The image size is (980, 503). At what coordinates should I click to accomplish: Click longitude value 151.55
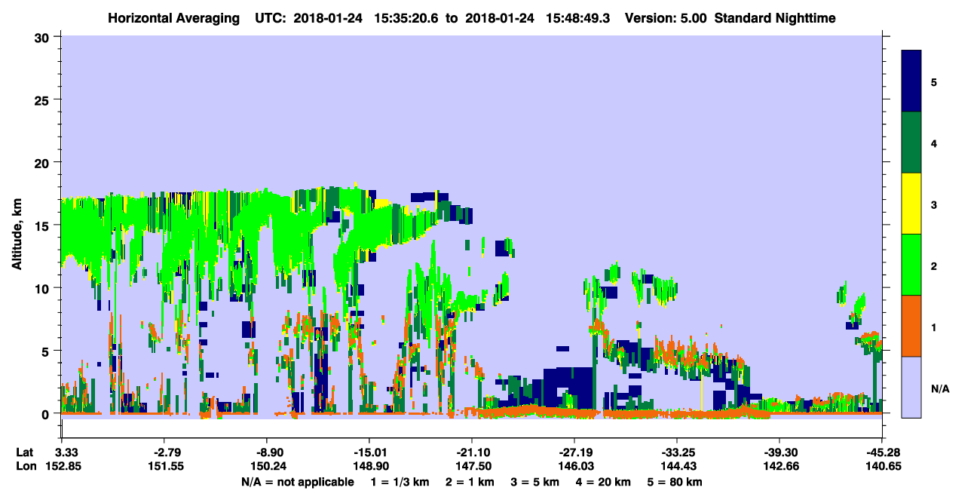click(164, 467)
